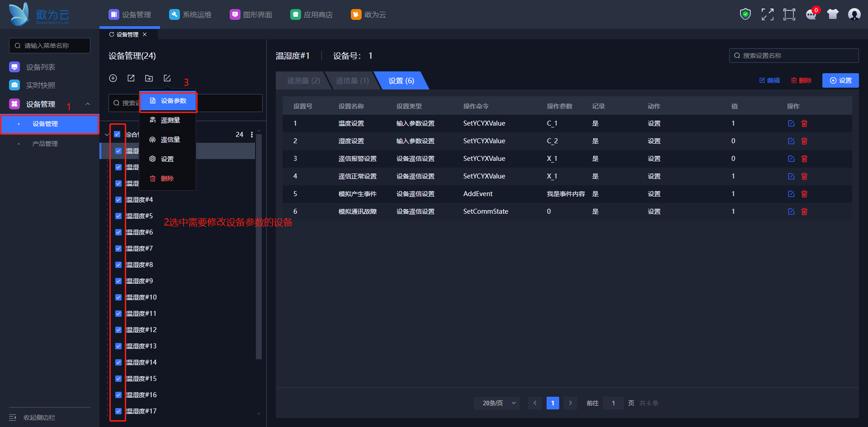Image resolution: width=868 pixels, height=427 pixels.
Task: Click the screen frame icon in header
Action: point(789,14)
